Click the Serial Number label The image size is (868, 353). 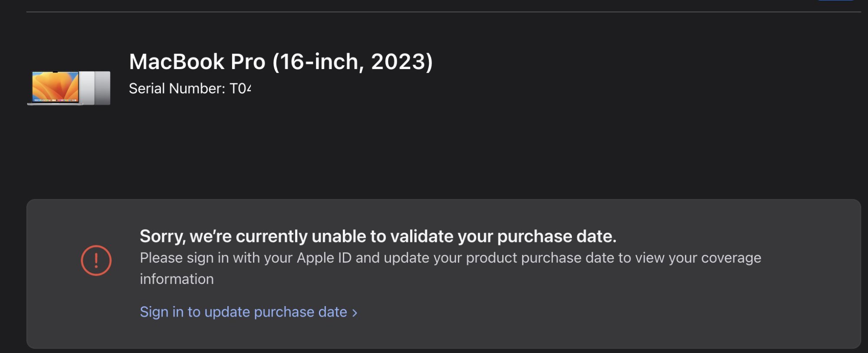[177, 89]
